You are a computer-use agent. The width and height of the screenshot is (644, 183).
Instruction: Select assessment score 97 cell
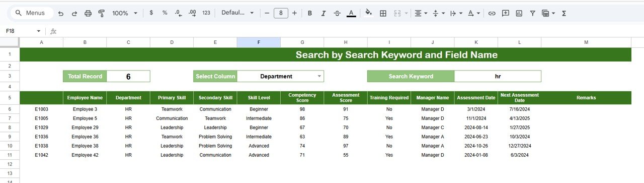(x=346, y=146)
